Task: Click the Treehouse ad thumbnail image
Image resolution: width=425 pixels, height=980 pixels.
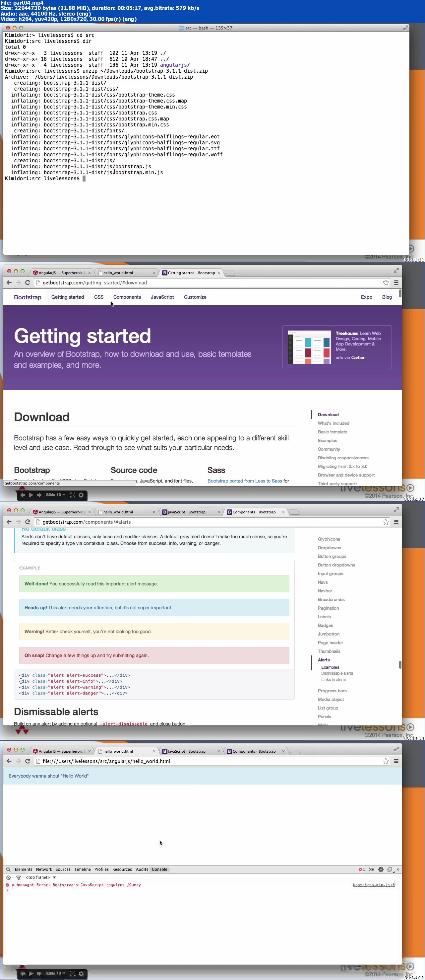Action: pyautogui.click(x=309, y=347)
